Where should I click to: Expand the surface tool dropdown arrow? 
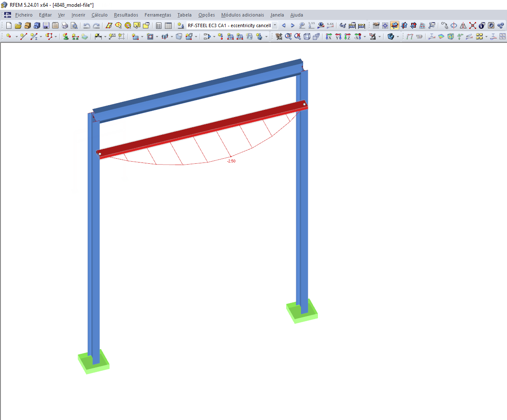142,36
